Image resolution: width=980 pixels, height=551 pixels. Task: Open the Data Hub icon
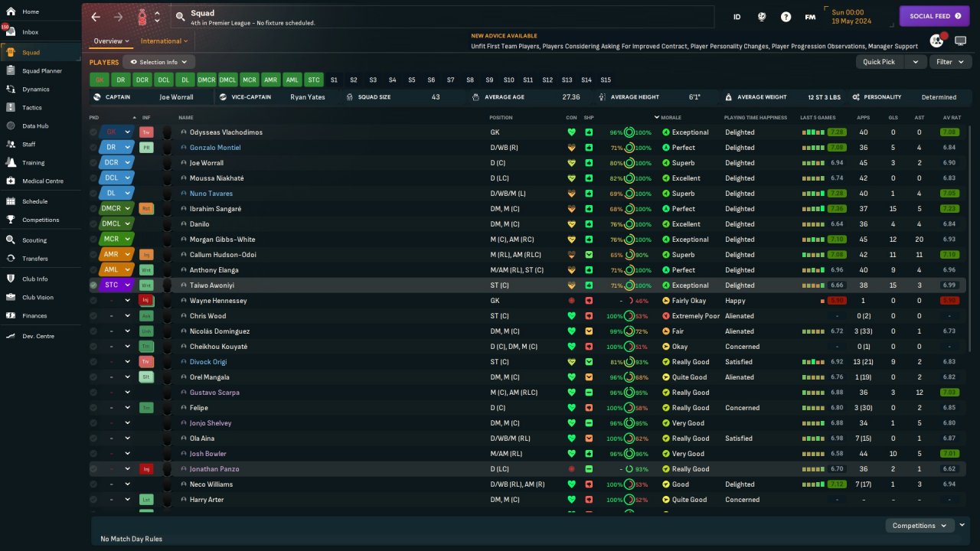pyautogui.click(x=11, y=126)
